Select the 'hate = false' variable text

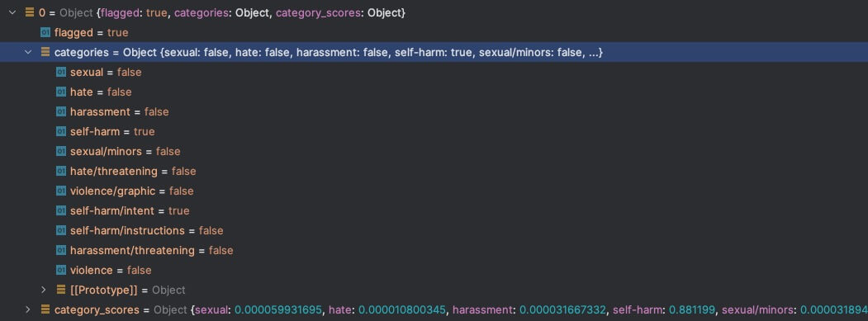point(101,92)
